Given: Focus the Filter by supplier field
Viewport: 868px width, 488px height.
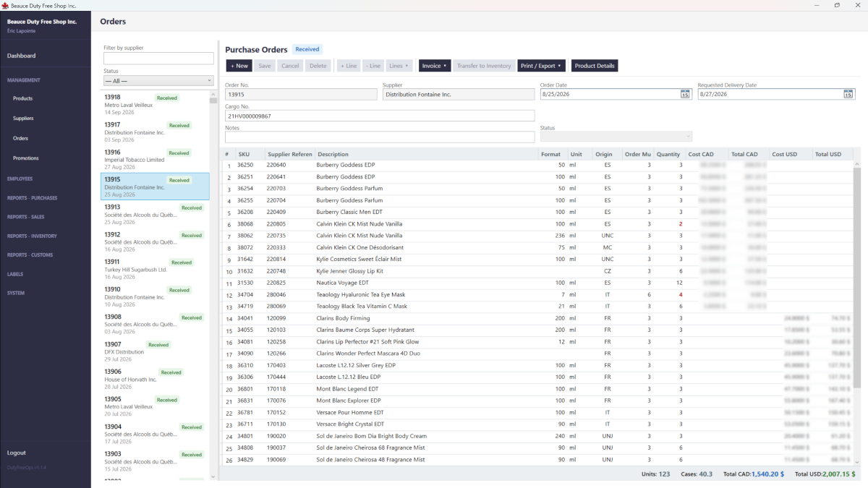Looking at the screenshot, I should click(x=158, y=59).
